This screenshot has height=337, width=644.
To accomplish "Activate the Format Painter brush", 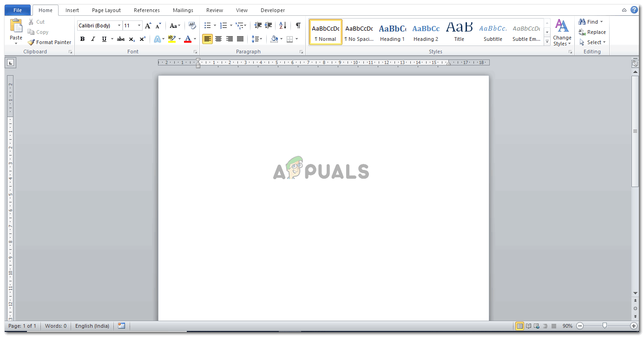I will (49, 42).
